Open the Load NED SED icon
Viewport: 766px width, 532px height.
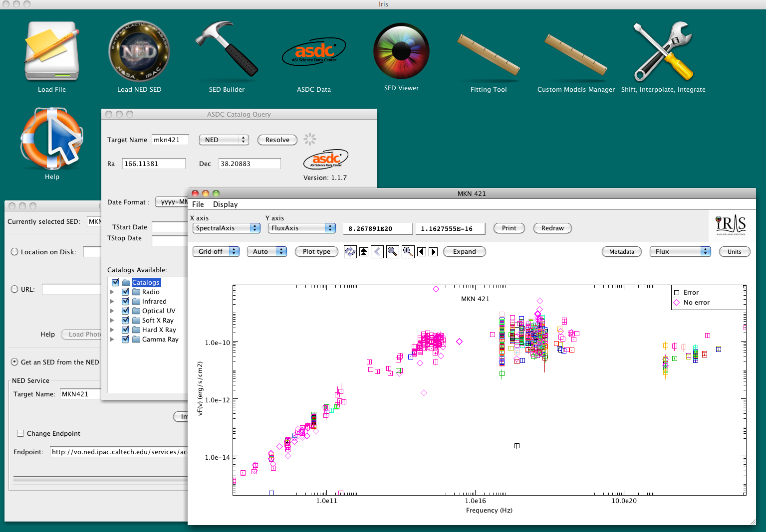139,51
